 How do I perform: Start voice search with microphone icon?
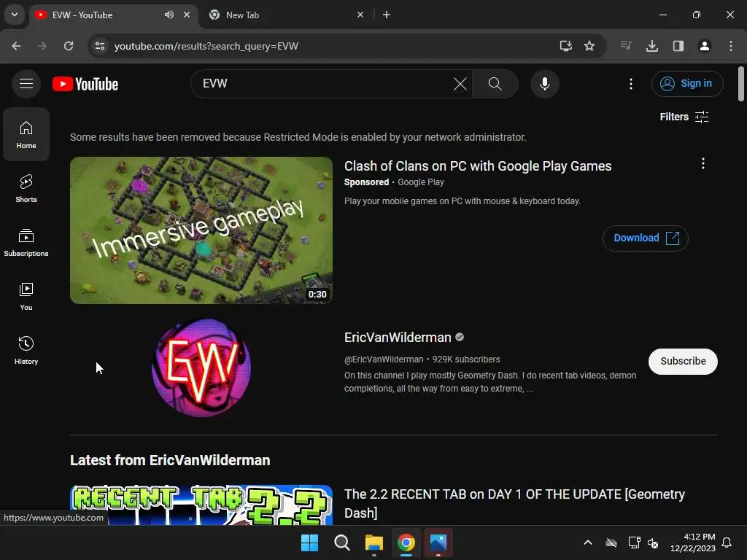544,84
